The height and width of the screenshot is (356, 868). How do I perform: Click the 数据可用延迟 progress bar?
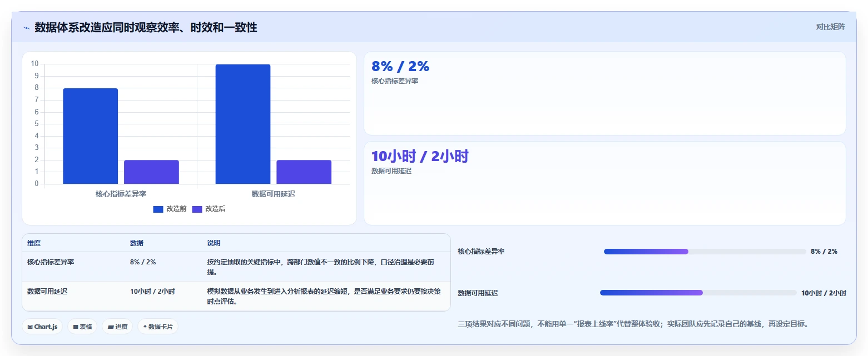[698, 293]
